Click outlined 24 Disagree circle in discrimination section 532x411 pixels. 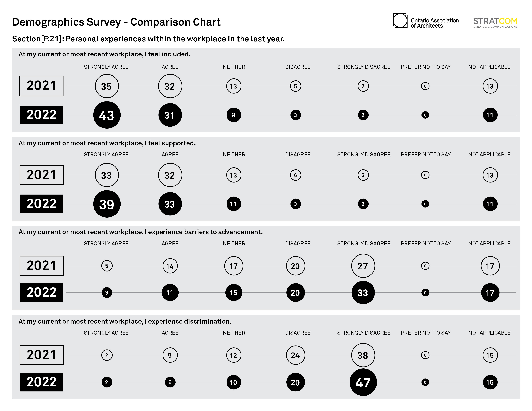click(296, 355)
